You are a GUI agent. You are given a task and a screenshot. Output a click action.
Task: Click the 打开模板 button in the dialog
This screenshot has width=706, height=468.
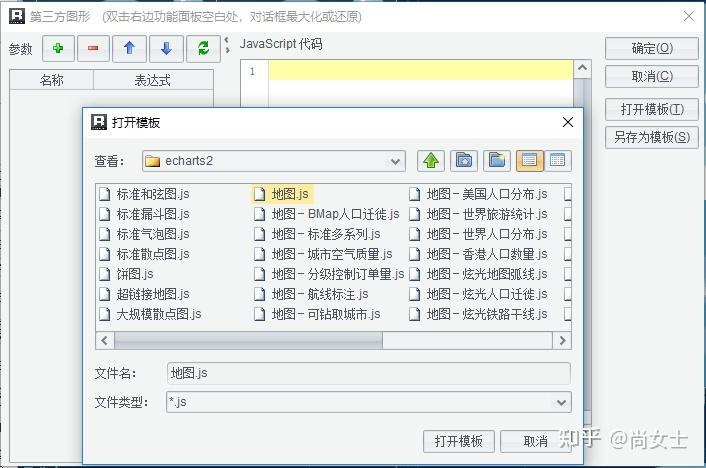click(459, 441)
